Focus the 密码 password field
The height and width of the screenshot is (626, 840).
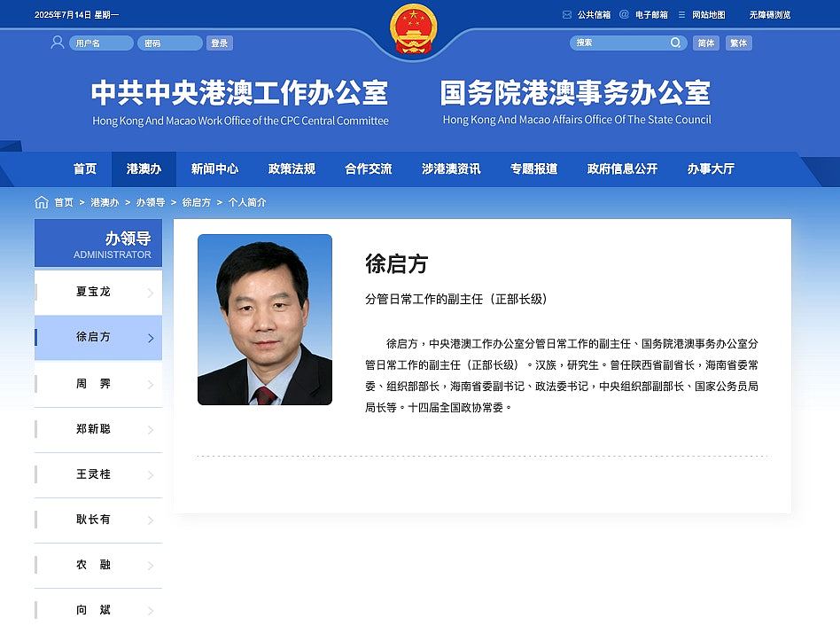click(x=170, y=43)
